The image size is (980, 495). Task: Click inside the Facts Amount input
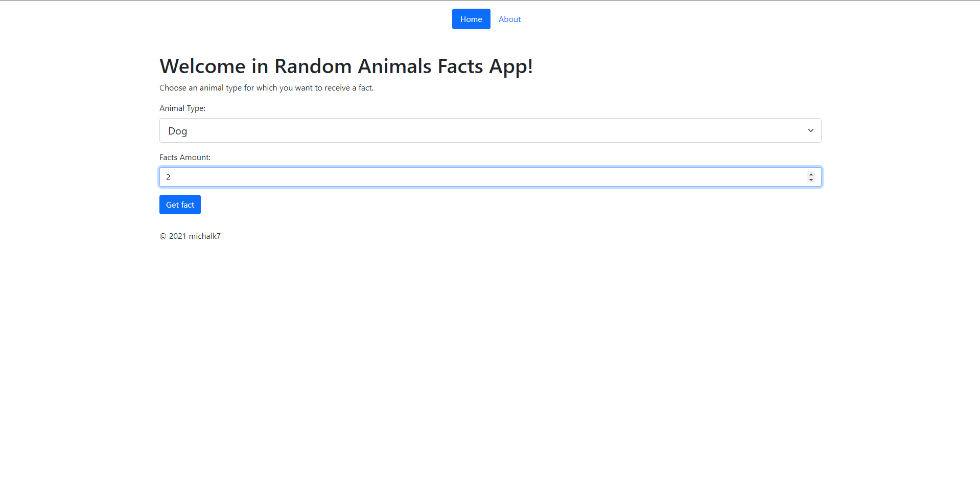point(460,176)
